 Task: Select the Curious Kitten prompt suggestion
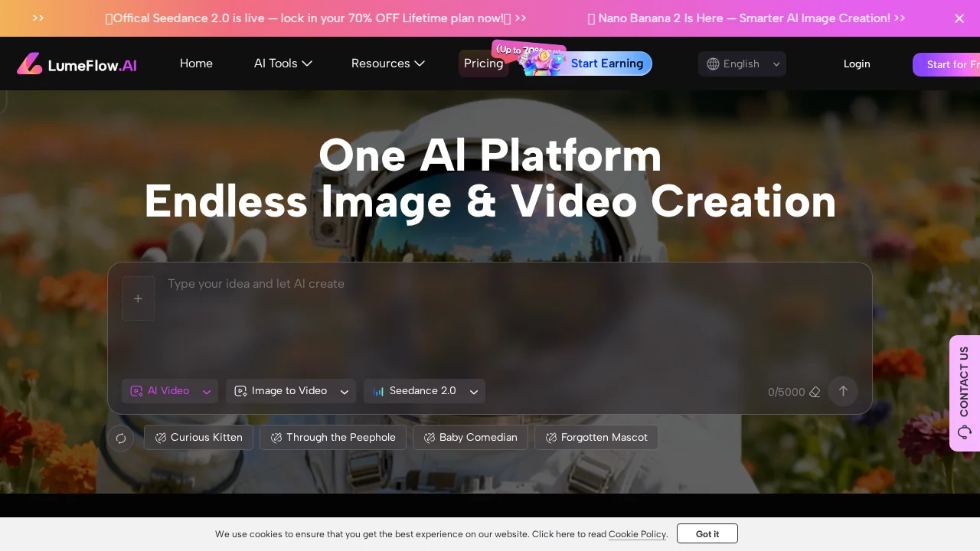[198, 438]
